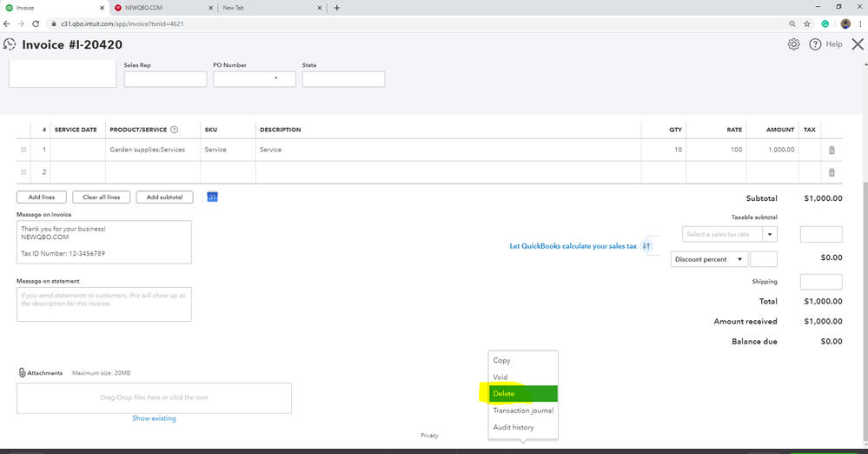Close the New Tab browser tab

click(x=320, y=8)
